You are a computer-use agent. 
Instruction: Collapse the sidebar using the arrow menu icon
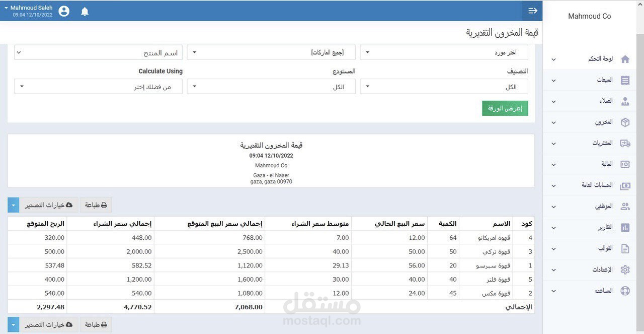[533, 11]
